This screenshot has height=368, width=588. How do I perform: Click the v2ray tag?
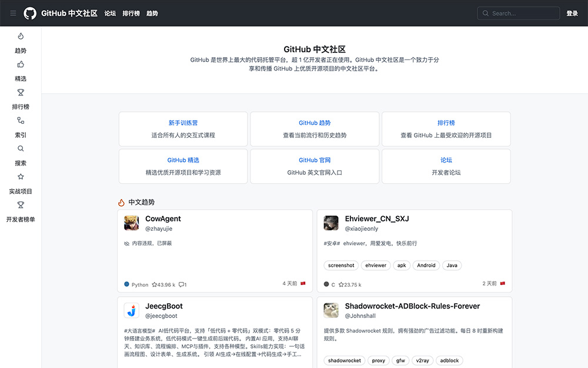coord(423,360)
